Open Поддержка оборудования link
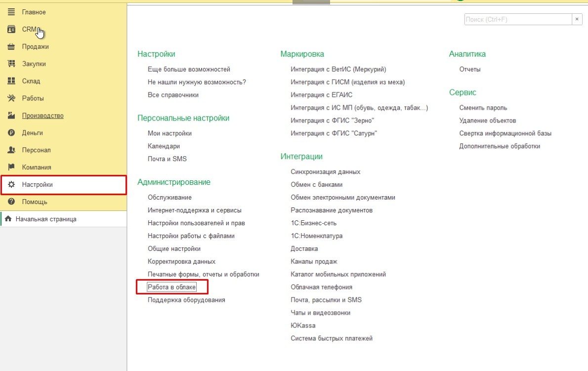The width and height of the screenshot is (588, 371). [186, 300]
